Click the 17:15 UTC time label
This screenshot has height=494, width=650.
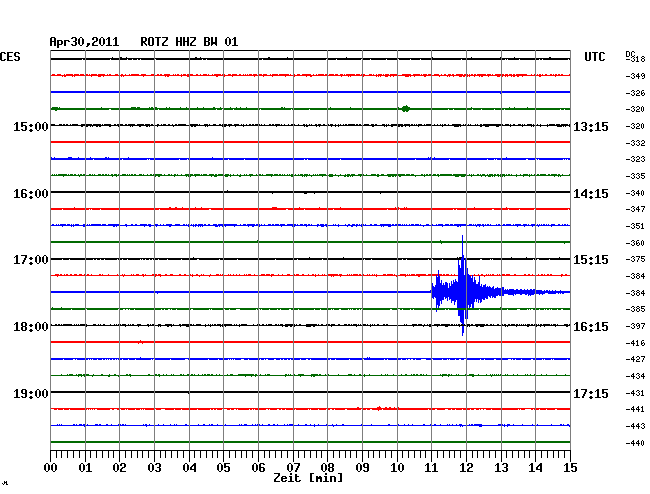coord(591,393)
